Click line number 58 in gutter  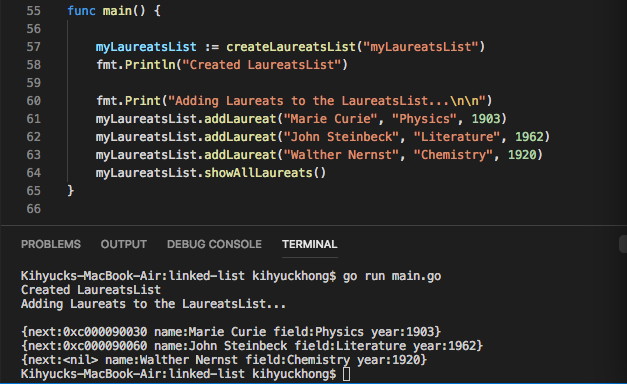[34, 65]
